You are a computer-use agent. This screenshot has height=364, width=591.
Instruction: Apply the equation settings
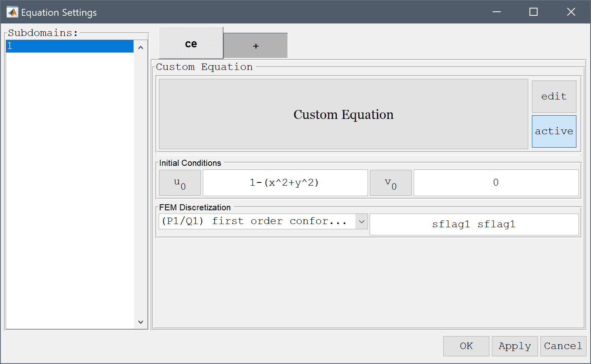click(514, 346)
